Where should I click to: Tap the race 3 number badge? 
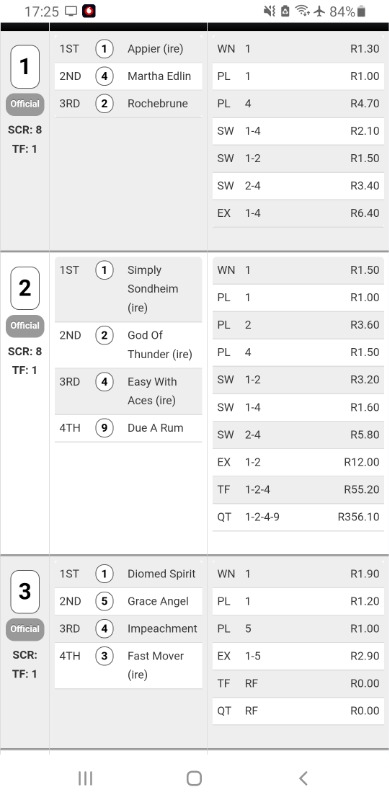(x=25, y=591)
